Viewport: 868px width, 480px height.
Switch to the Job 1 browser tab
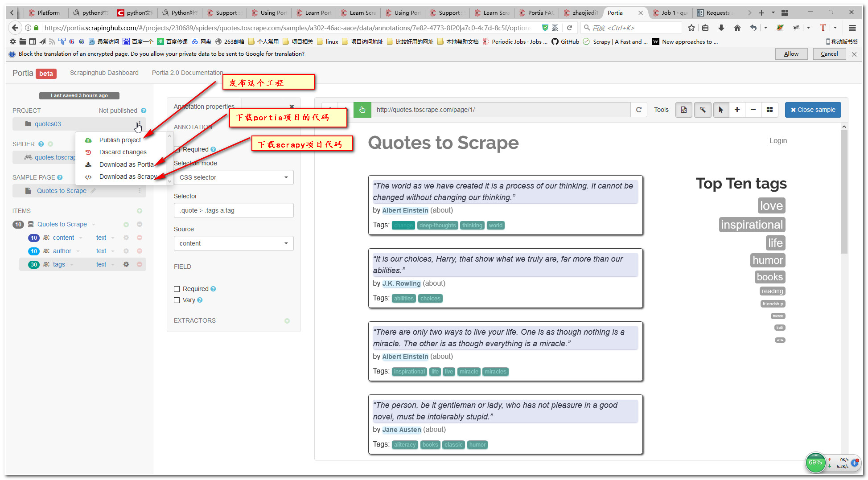click(671, 12)
